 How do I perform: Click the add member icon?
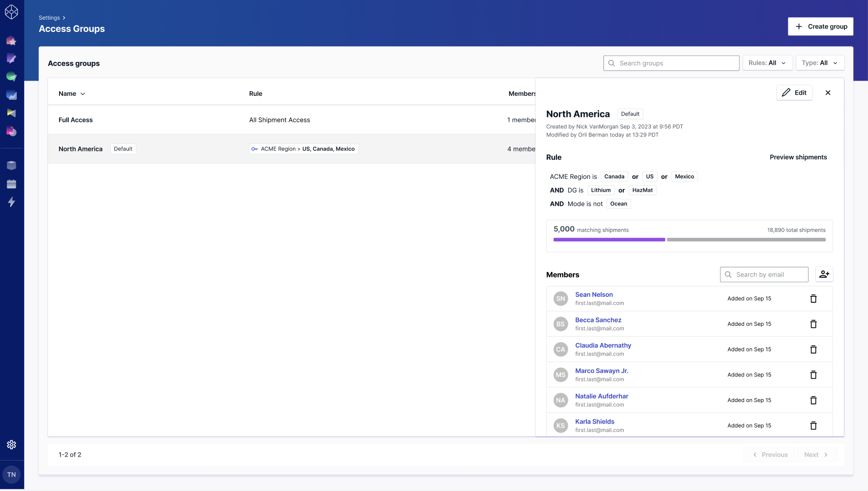click(x=824, y=274)
